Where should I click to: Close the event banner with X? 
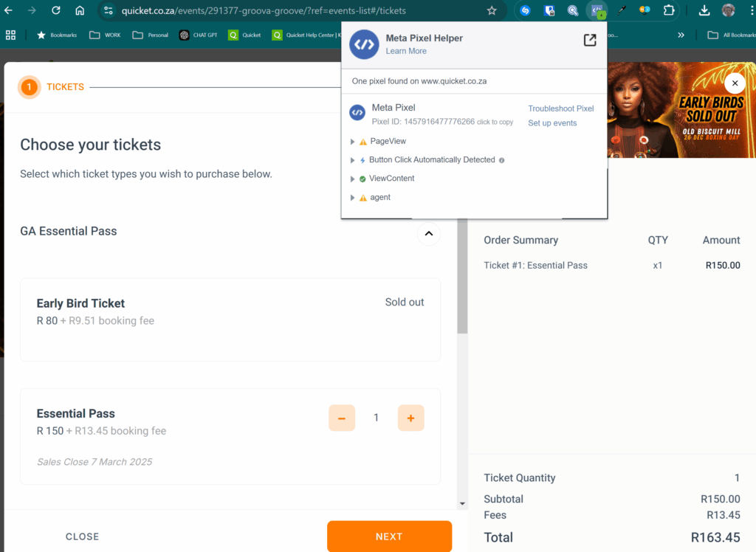[x=735, y=83]
